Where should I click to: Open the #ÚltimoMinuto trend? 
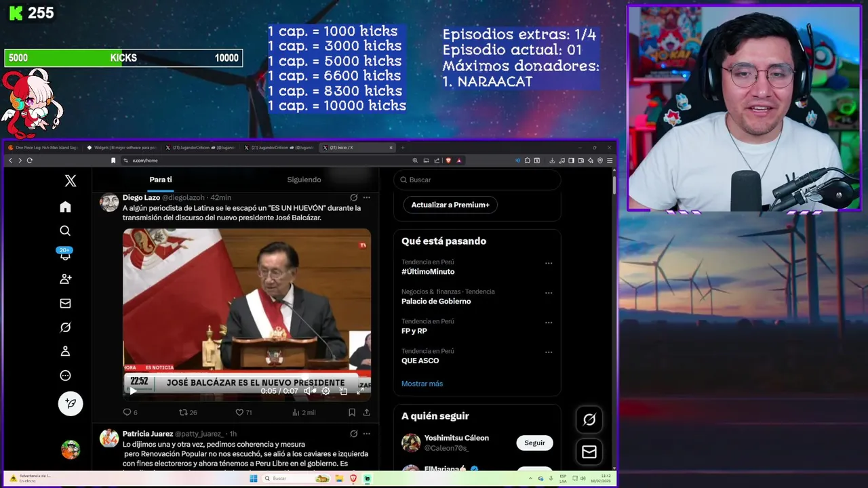click(428, 272)
